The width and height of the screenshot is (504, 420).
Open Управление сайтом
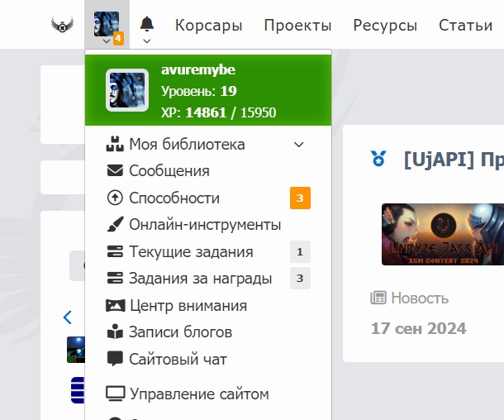point(199,394)
